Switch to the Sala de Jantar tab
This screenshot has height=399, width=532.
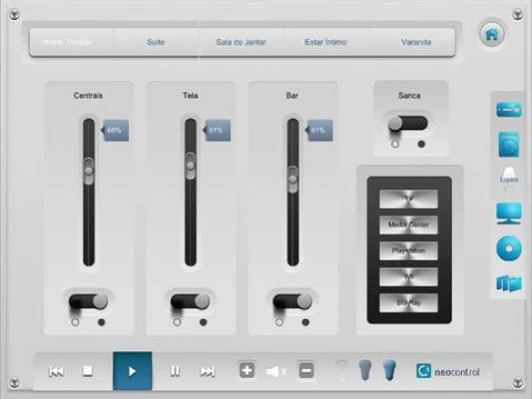click(241, 42)
